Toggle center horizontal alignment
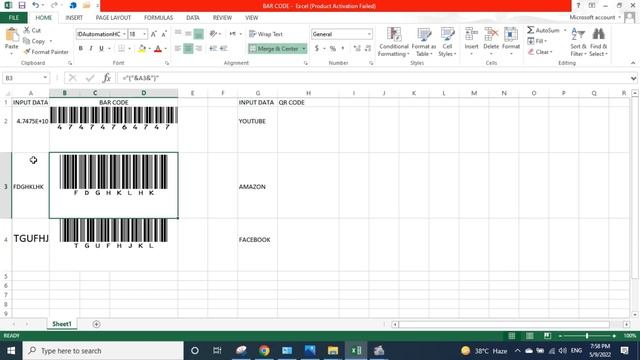 tap(188, 49)
